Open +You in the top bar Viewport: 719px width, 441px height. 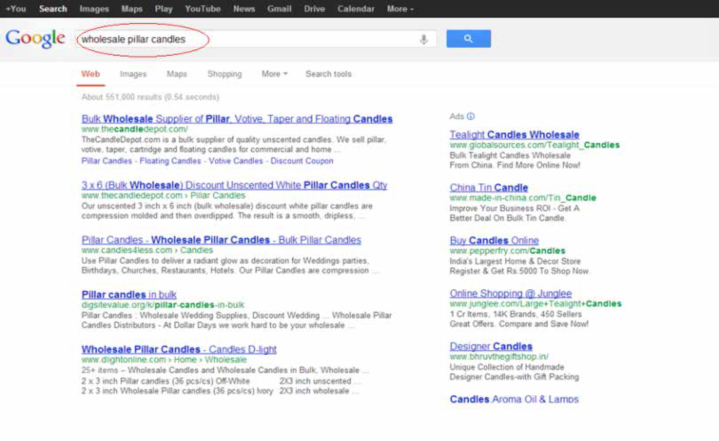[16, 9]
